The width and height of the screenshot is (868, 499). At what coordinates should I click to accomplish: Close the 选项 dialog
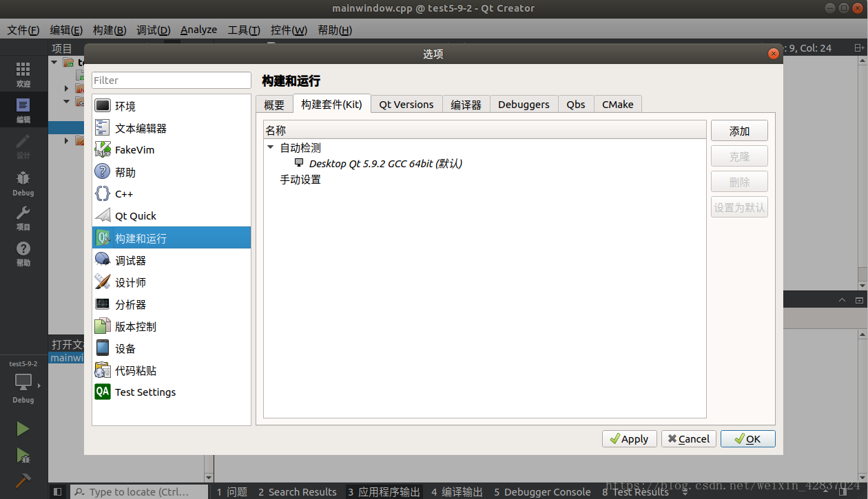774,54
